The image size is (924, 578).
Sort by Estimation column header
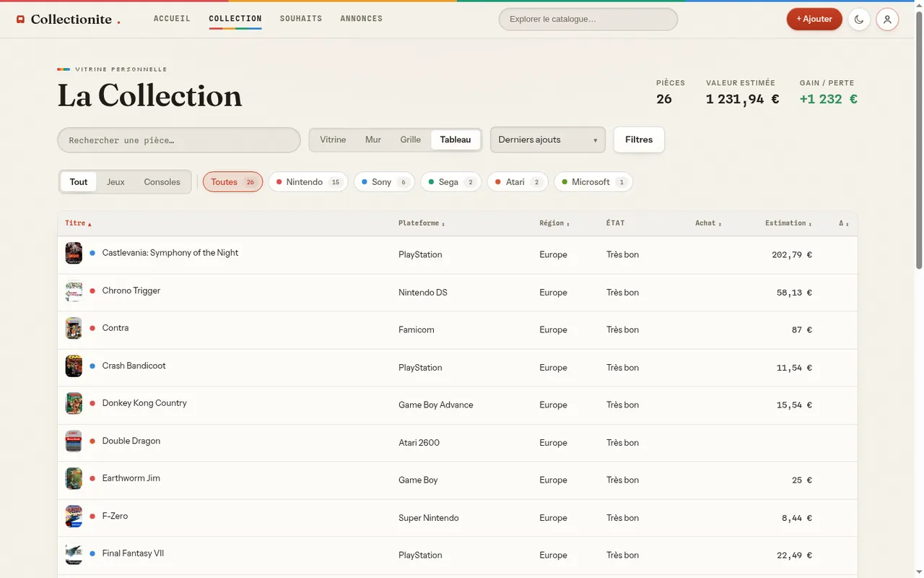[x=788, y=223]
